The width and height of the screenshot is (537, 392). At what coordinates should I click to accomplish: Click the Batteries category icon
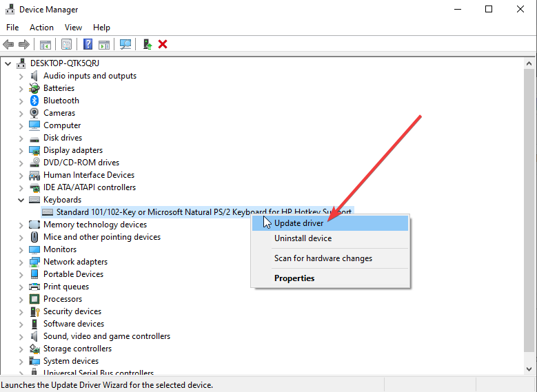[34, 88]
